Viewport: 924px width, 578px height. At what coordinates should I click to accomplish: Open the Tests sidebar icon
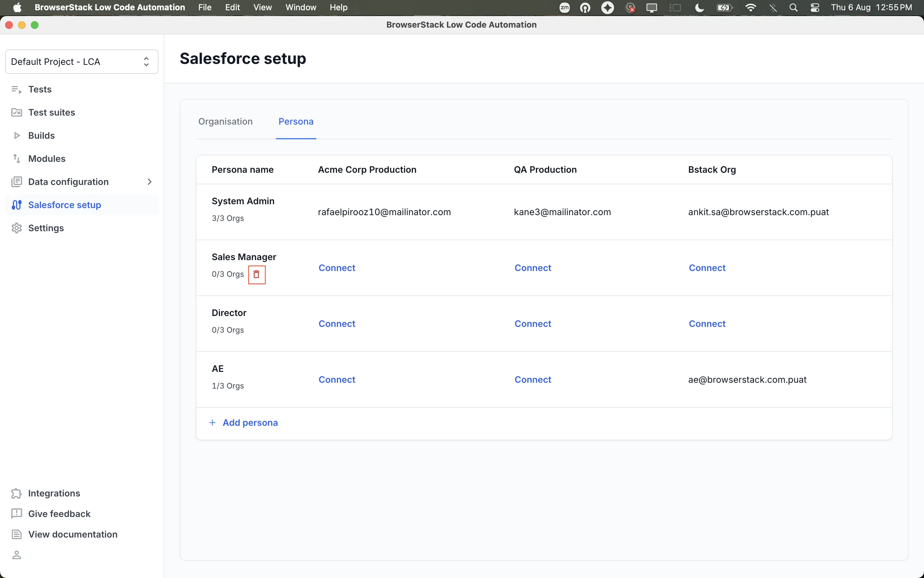click(x=16, y=90)
